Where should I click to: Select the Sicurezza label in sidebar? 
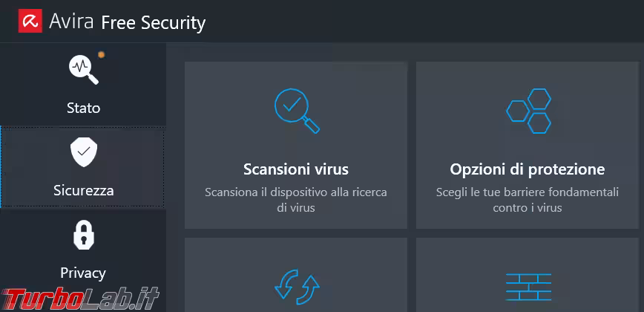[x=83, y=190]
